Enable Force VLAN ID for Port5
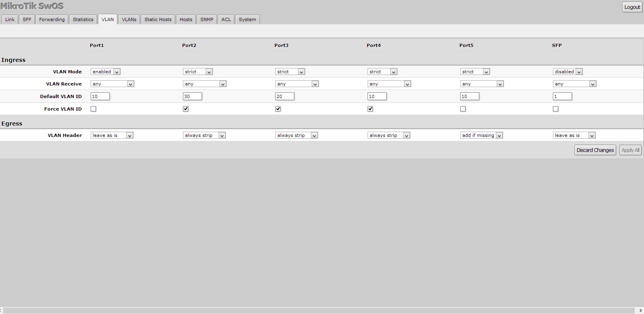 [463, 109]
